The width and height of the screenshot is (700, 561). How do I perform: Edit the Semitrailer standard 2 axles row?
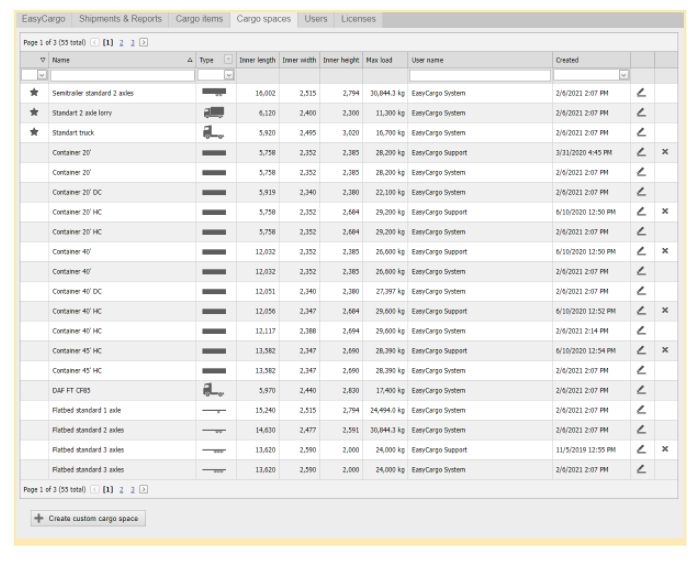[641, 92]
